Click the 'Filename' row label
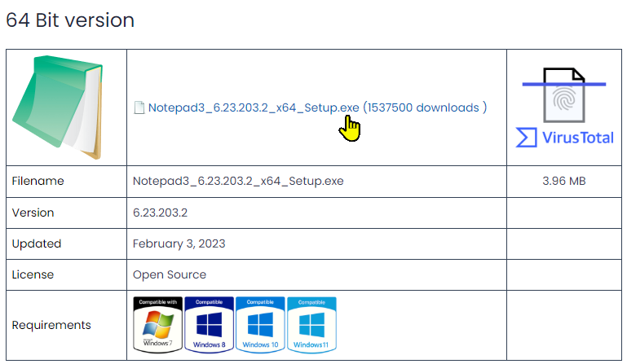 pos(38,181)
